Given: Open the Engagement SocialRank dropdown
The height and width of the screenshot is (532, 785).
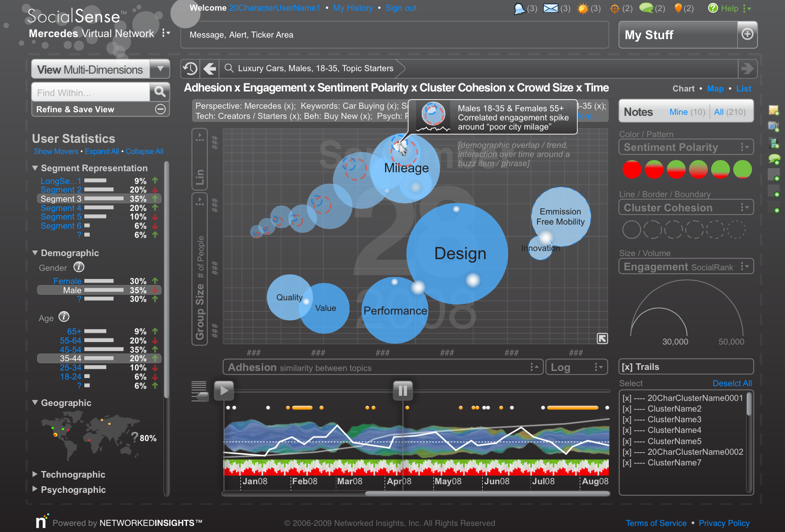Looking at the screenshot, I should pyautogui.click(x=744, y=266).
